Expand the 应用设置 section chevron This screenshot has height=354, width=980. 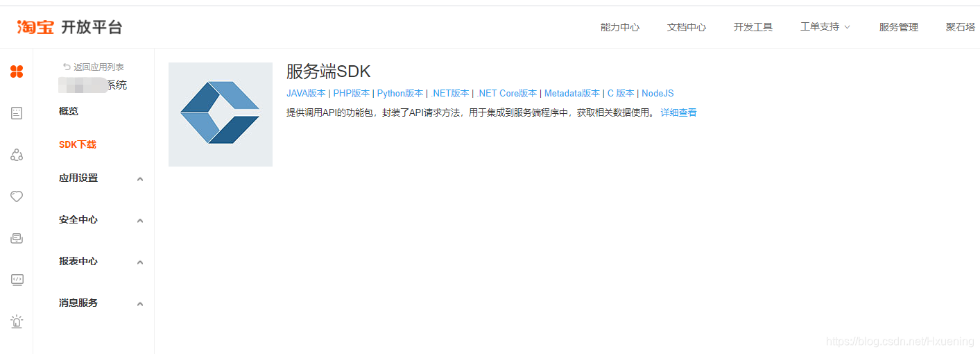click(140, 179)
